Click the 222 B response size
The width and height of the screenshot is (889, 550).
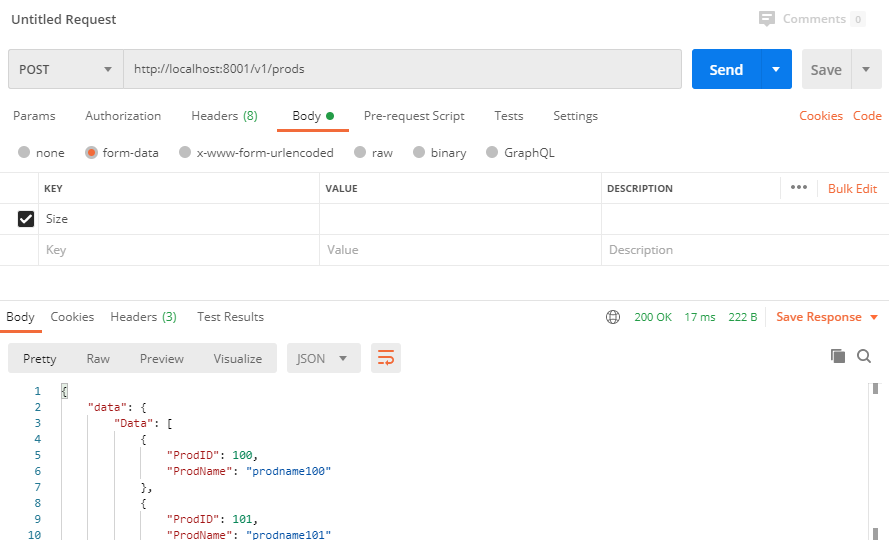[743, 317]
